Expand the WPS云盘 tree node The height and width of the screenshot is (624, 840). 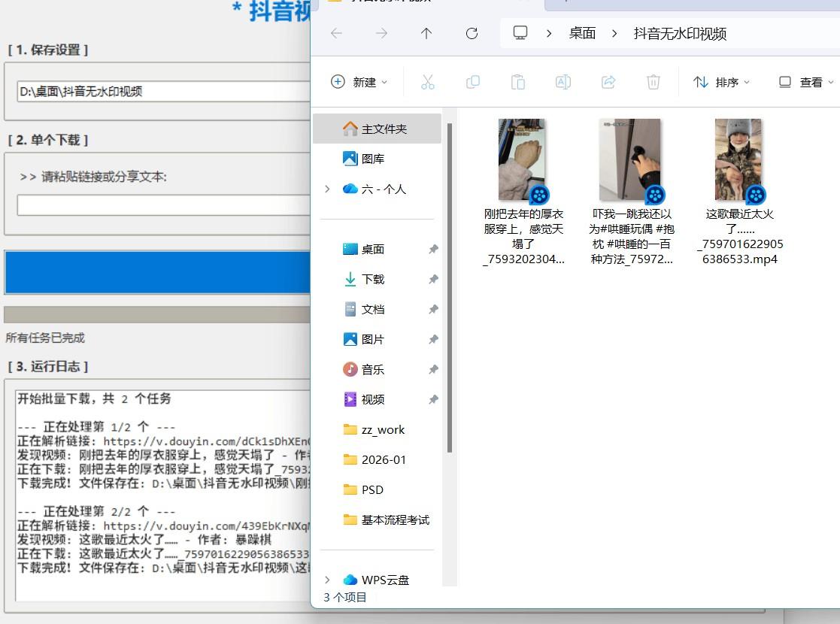point(327,580)
